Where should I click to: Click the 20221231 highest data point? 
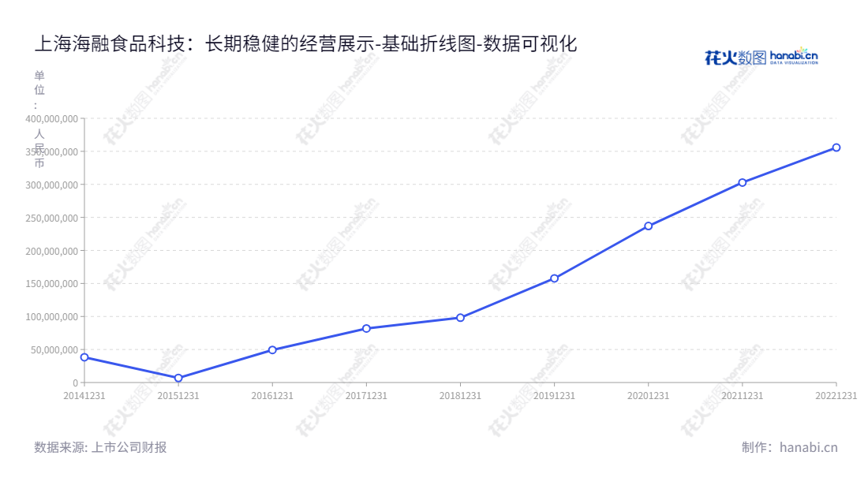(836, 147)
